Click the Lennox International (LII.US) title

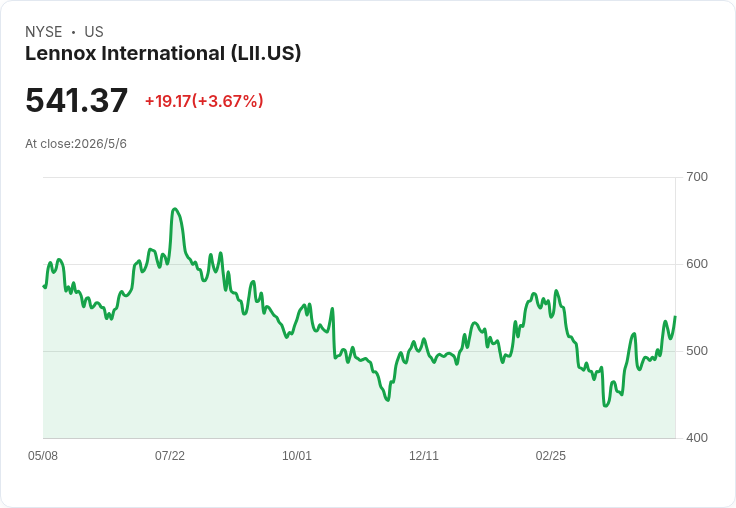coord(163,54)
